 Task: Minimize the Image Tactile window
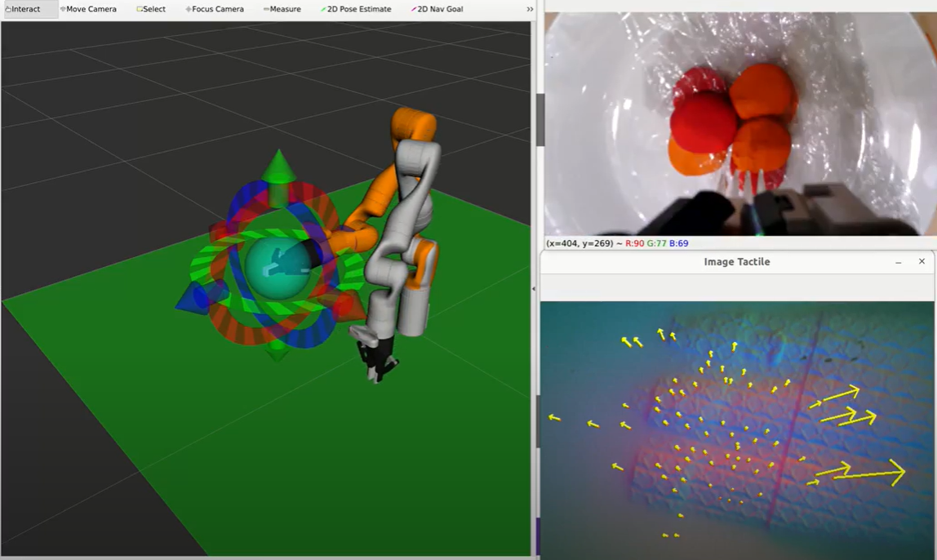898,262
